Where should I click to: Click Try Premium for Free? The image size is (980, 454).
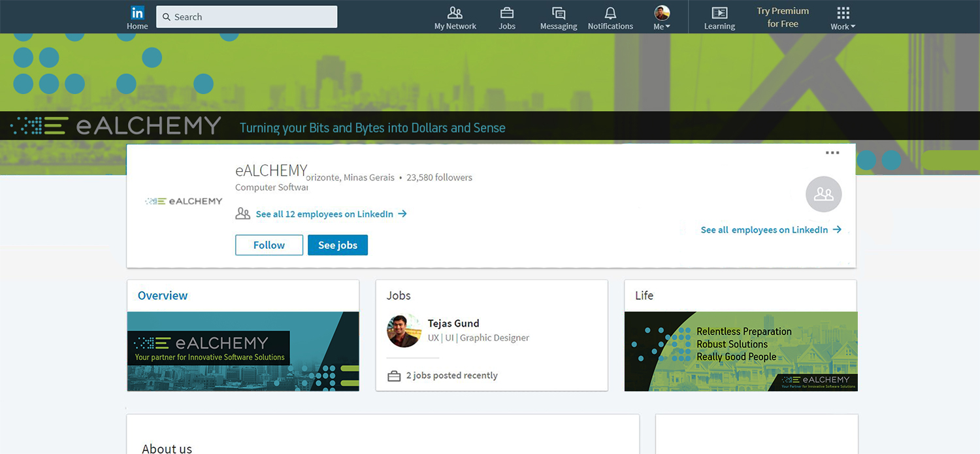[x=783, y=17]
